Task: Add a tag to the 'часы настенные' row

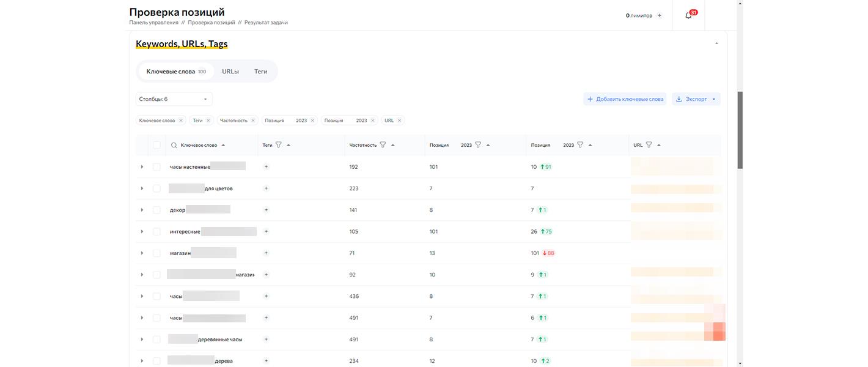Action: 266,166
